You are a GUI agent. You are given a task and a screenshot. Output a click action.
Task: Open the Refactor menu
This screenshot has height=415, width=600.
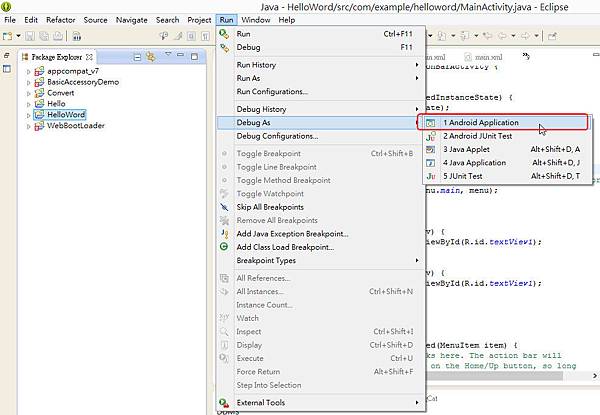click(x=61, y=20)
